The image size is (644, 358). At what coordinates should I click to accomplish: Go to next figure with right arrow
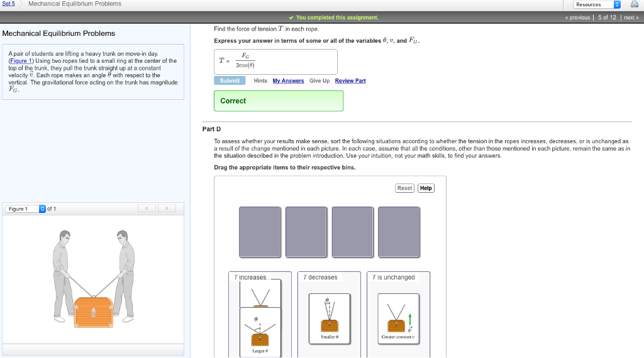(x=167, y=209)
